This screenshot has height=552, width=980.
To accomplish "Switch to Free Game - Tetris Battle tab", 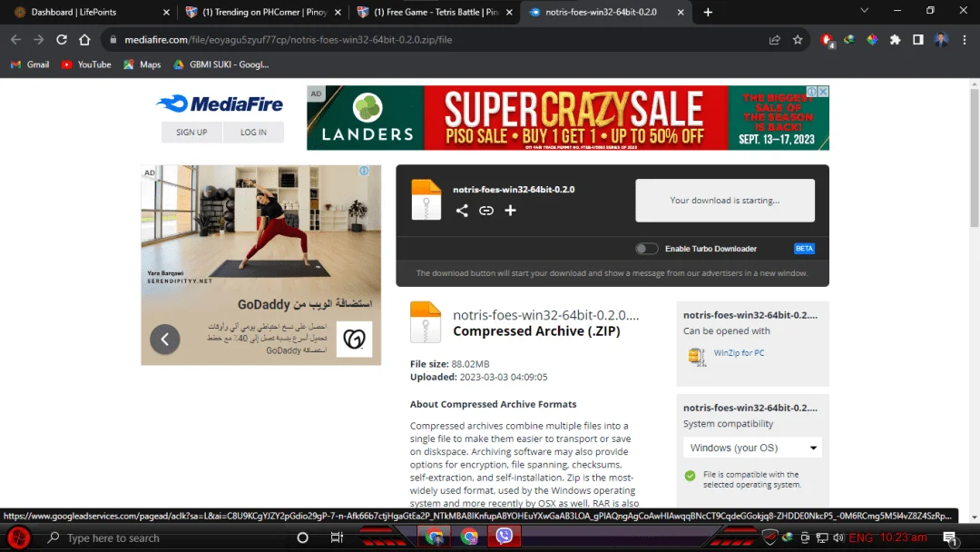I will pos(435,12).
